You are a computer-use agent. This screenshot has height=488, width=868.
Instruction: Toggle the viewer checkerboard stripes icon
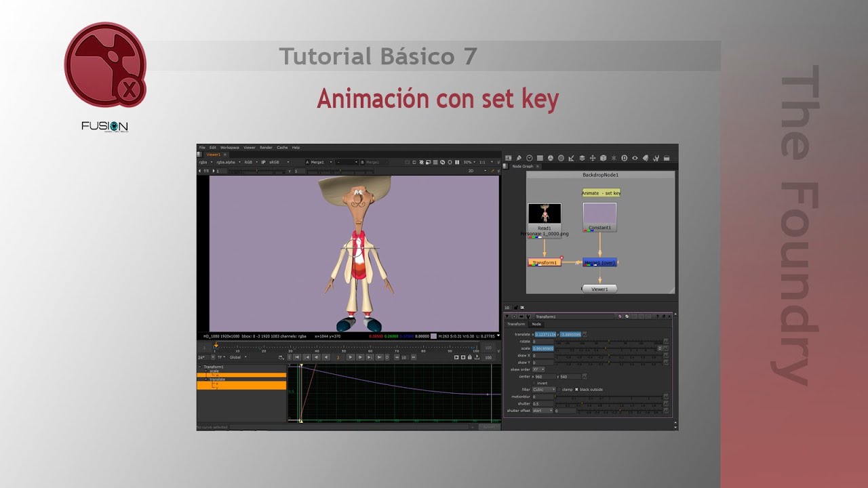(421, 162)
